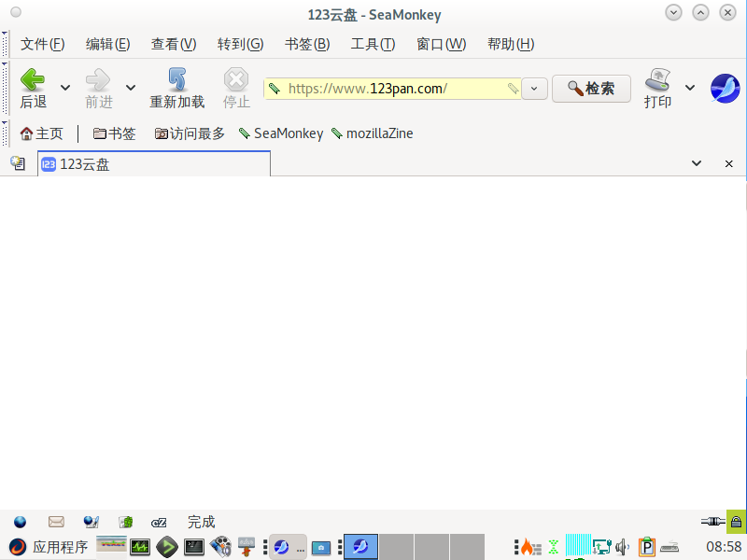
Task: Click the 08:58 panel clock
Action: click(724, 547)
